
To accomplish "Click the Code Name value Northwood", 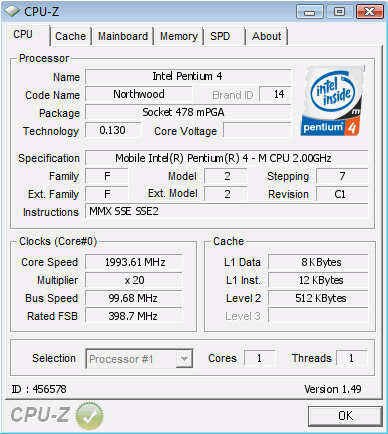I will (139, 94).
